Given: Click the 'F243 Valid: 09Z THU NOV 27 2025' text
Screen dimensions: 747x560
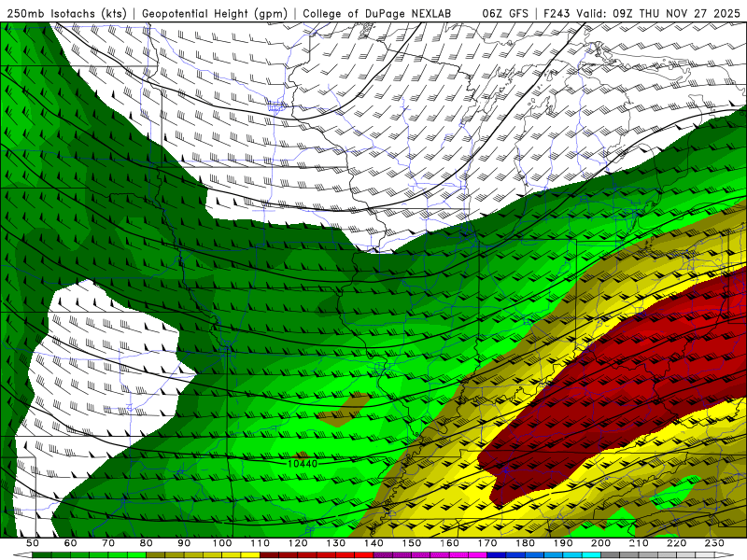Looking at the screenshot, I should [641, 14].
